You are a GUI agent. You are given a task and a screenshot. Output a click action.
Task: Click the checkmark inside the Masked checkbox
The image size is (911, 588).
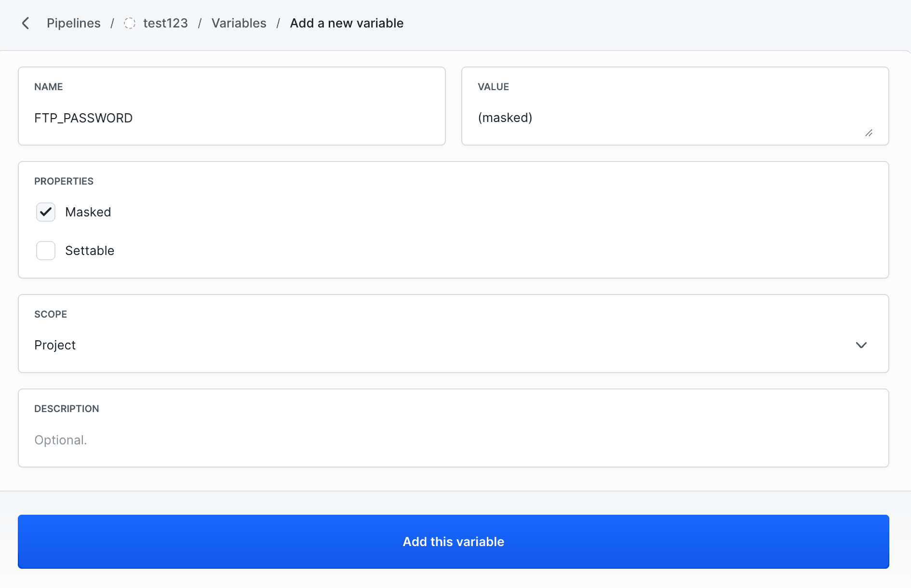[45, 212]
